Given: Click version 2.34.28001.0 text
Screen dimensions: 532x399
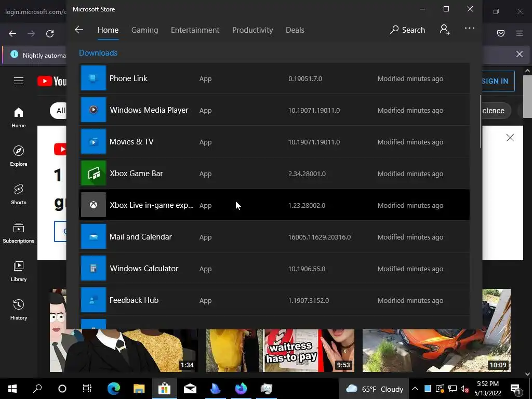Looking at the screenshot, I should (307, 174).
